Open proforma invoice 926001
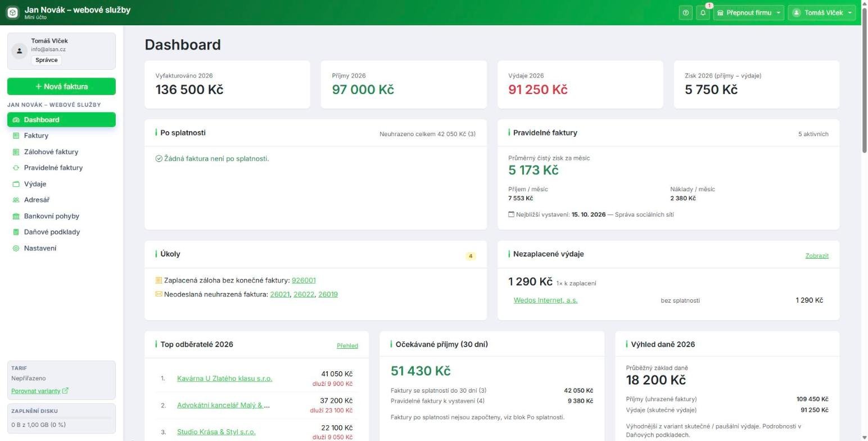Screen dimensions: 868x441 (304, 280)
